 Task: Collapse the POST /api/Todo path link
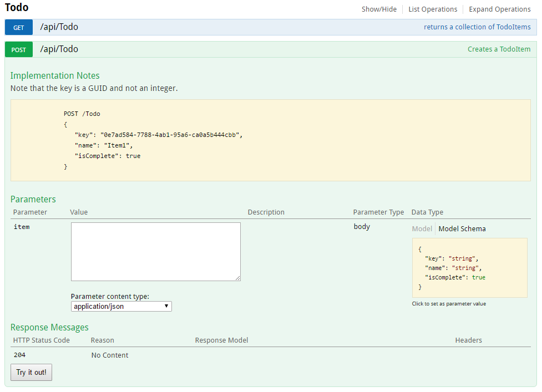(x=59, y=49)
